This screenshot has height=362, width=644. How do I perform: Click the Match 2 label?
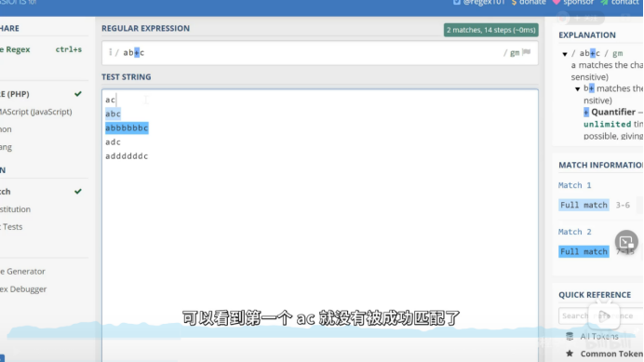[x=574, y=232]
